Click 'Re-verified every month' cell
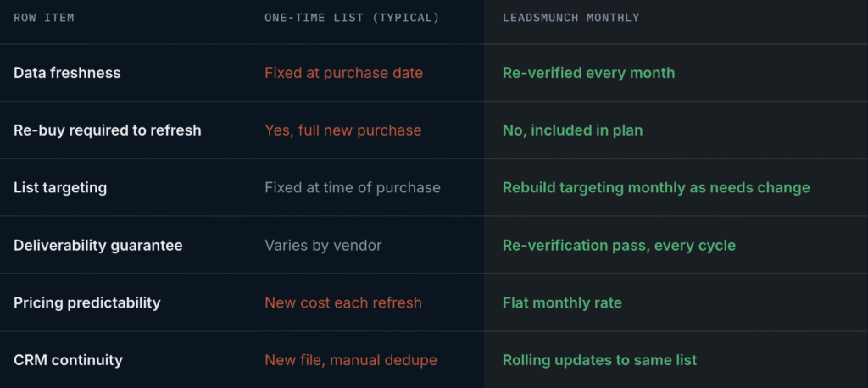Screen dimensions: 868x388 (588, 73)
